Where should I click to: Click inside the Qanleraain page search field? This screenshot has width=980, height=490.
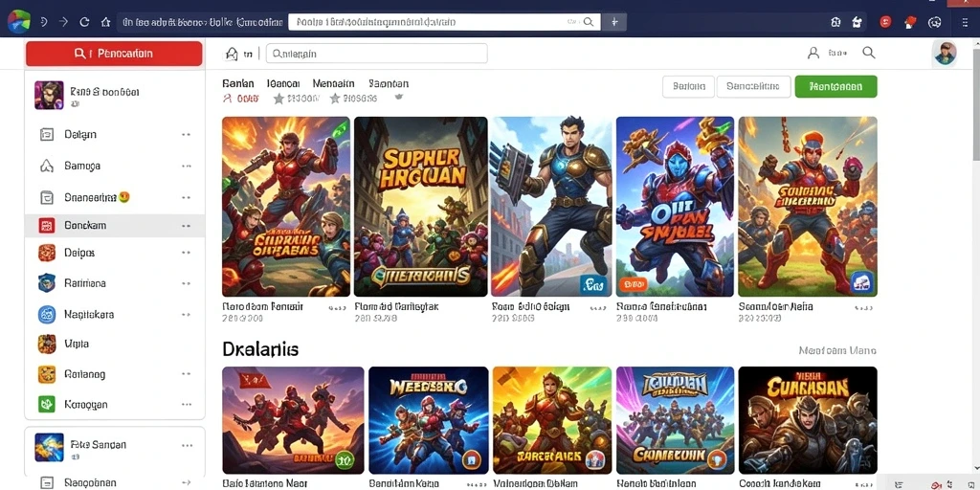click(377, 54)
